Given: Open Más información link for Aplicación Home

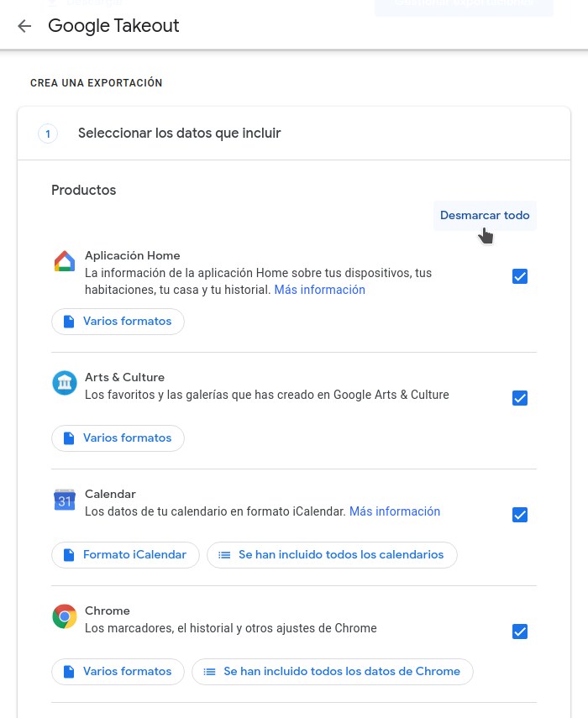Looking at the screenshot, I should click(x=319, y=290).
